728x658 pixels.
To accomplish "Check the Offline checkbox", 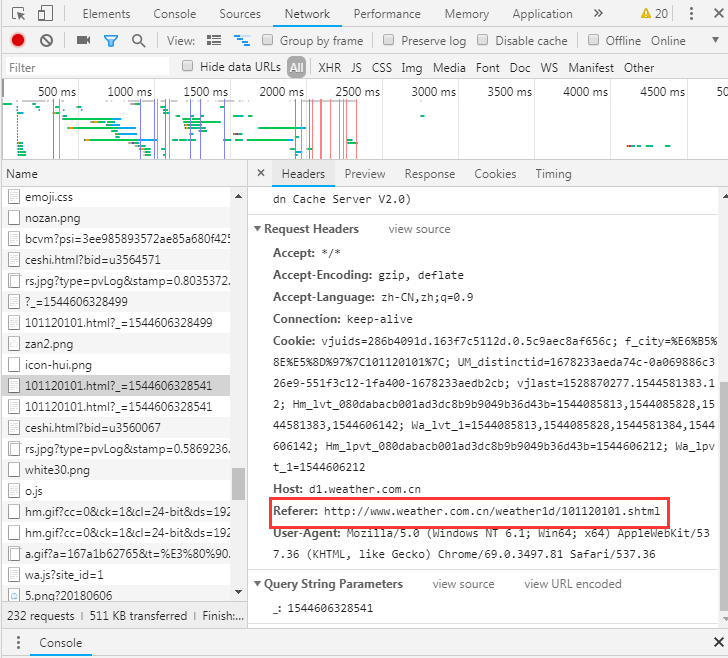I will point(593,40).
